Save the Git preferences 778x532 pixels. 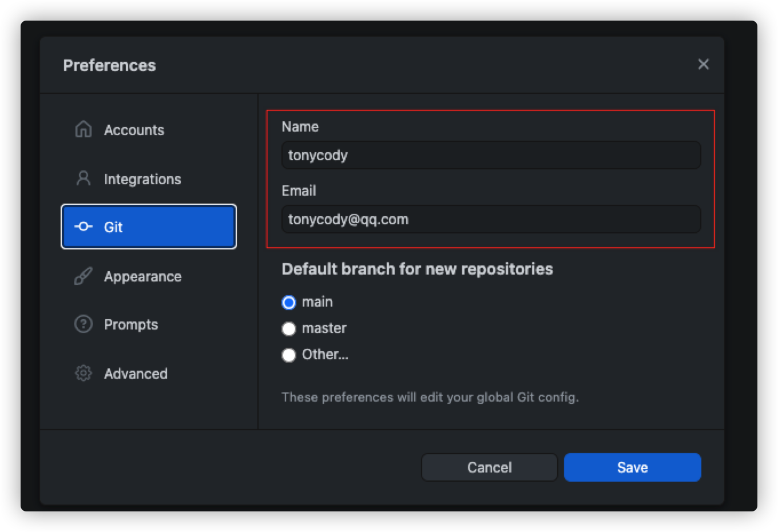632,467
